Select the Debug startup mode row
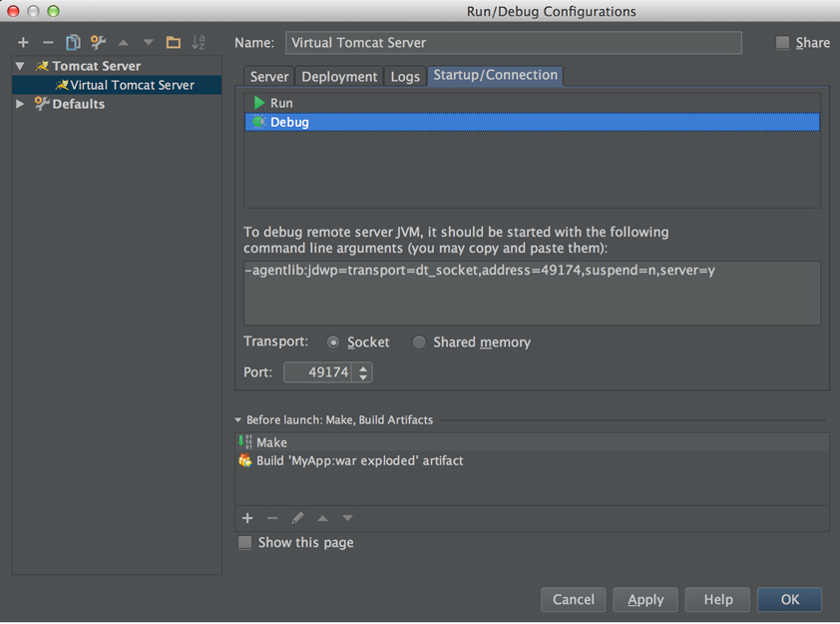The image size is (840, 624). tap(532, 122)
